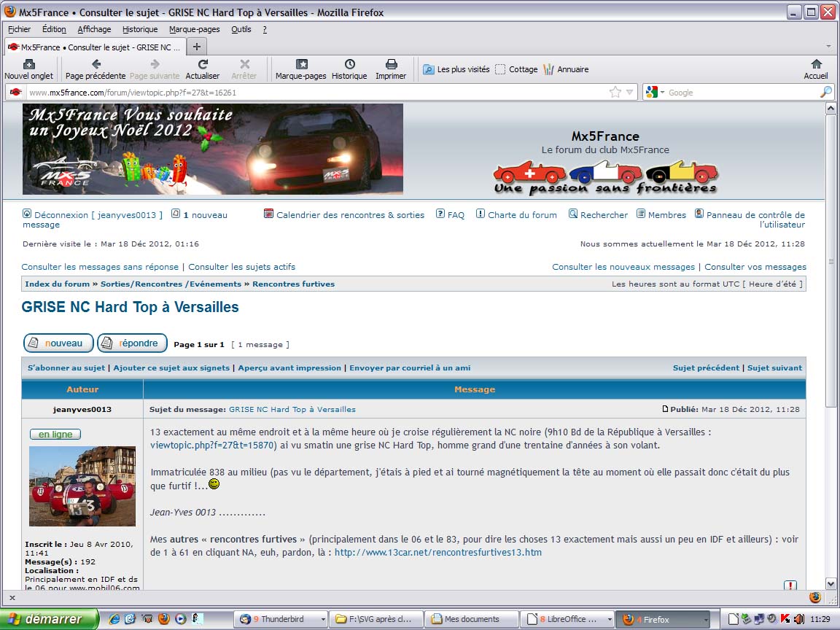
Task: Click the Windows démarrer start button
Action: (x=50, y=619)
